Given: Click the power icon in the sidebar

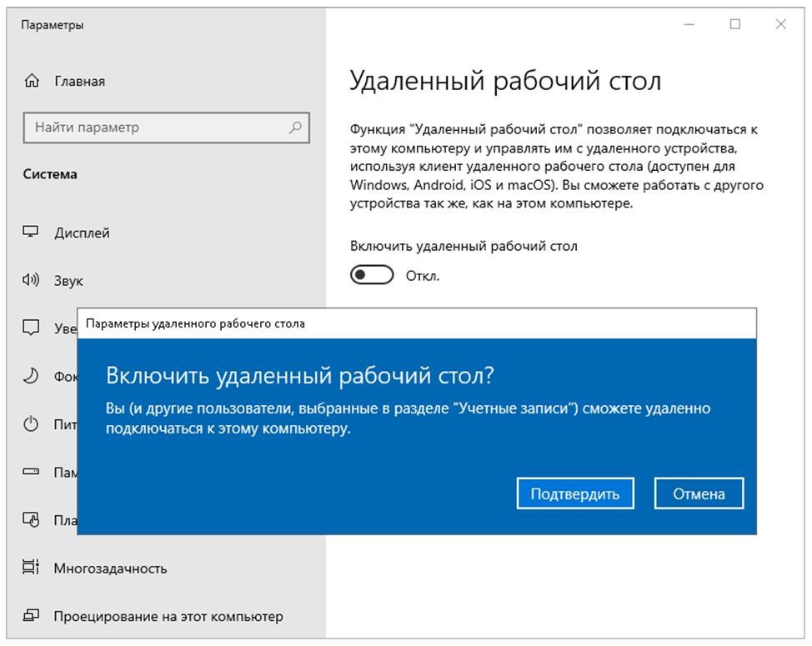Looking at the screenshot, I should click(x=31, y=424).
